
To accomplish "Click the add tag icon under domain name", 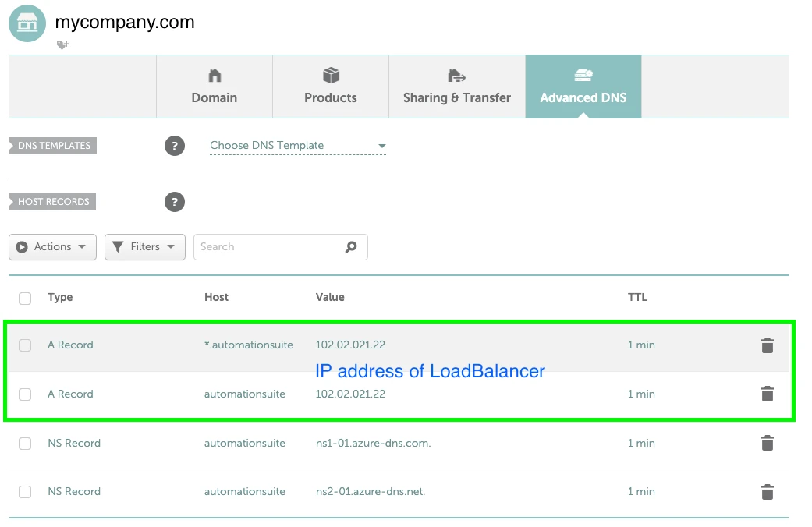I will point(62,45).
